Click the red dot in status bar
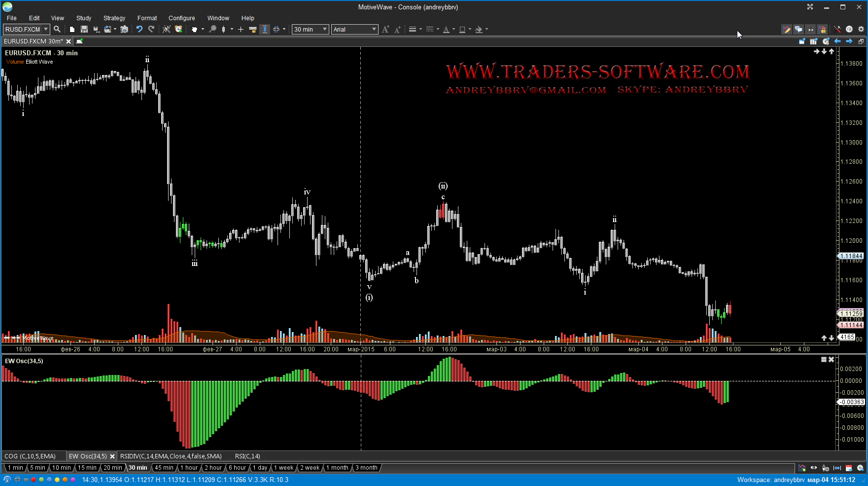 click(34, 480)
